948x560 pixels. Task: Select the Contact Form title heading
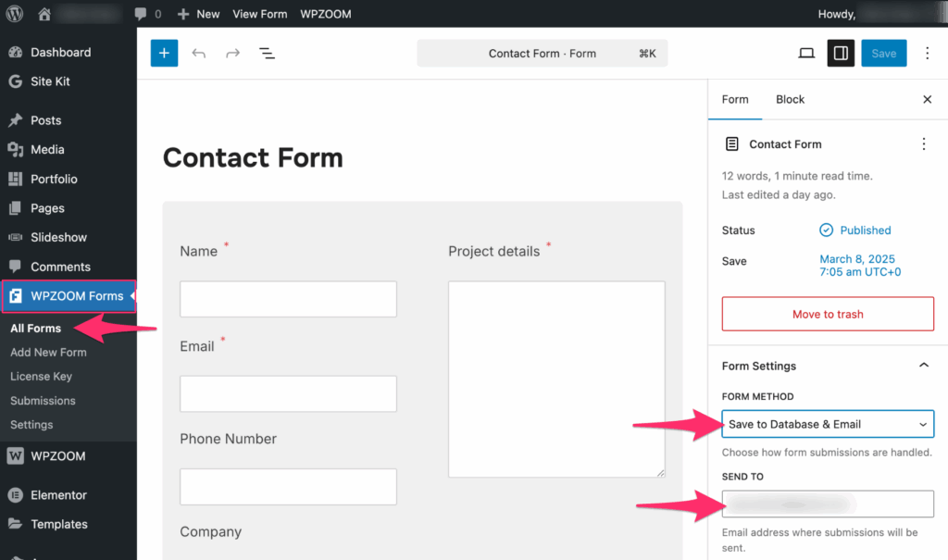[x=253, y=158]
